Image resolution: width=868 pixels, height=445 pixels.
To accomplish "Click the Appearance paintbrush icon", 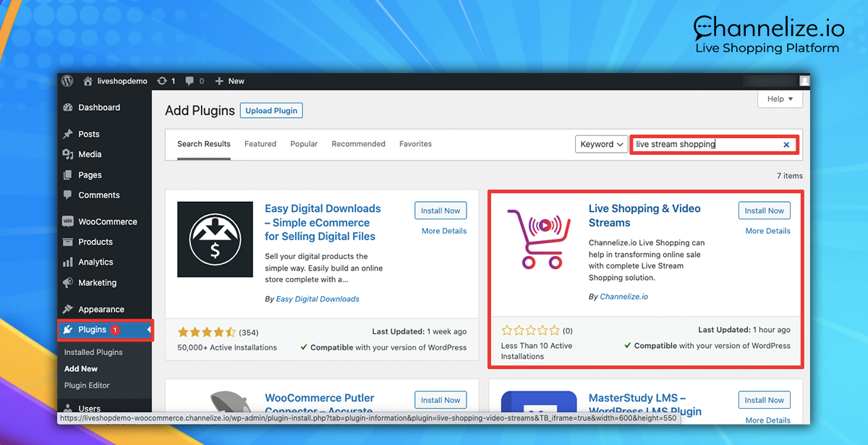I will [x=68, y=309].
